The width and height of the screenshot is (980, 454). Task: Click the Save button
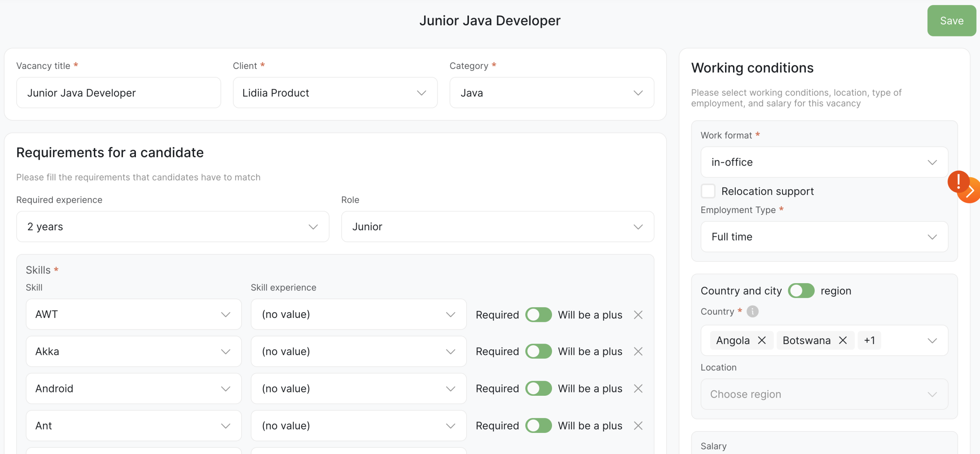[x=951, y=21]
